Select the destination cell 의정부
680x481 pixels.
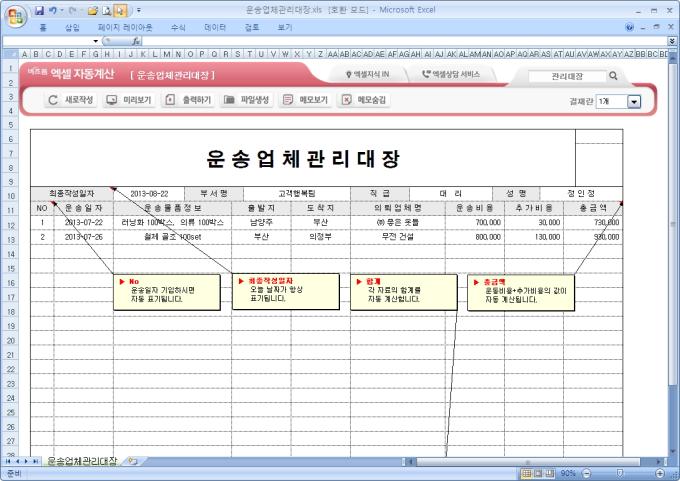pyautogui.click(x=320, y=237)
